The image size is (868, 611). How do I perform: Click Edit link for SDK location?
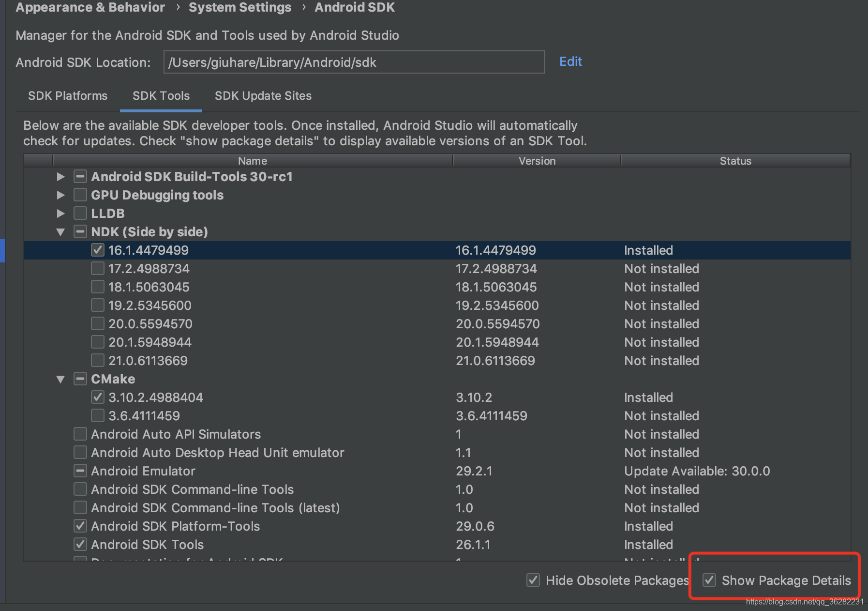pos(570,61)
